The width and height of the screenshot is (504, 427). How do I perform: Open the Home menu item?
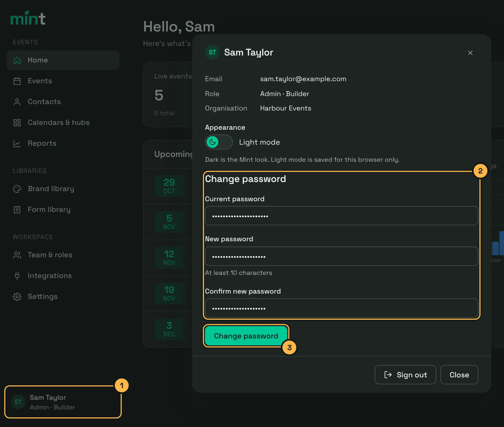63,60
